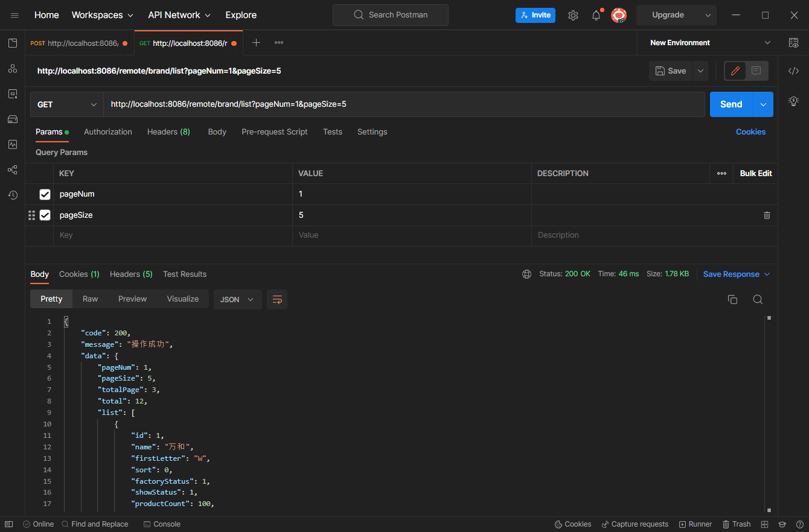Click the request URL input field
809x532 pixels.
404,104
